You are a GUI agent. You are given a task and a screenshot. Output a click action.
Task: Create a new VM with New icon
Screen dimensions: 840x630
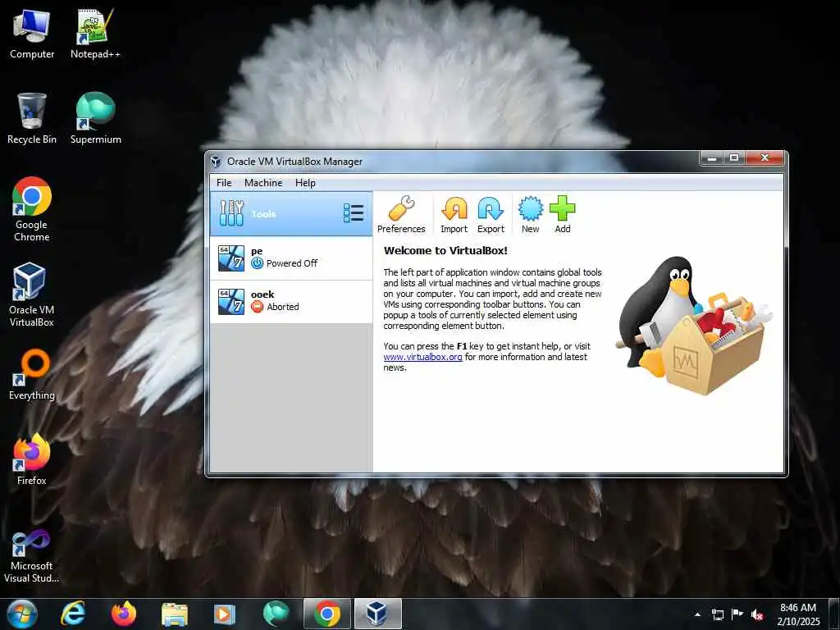531,208
